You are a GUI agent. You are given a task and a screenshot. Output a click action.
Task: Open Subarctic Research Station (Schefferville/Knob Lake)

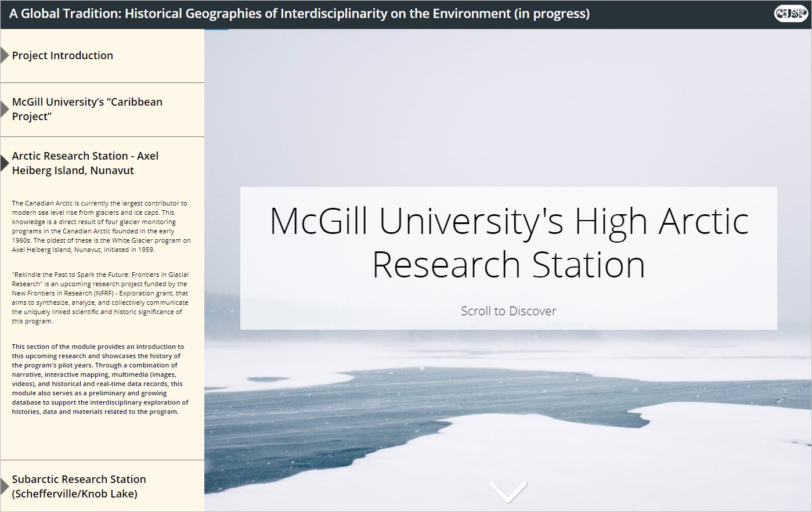79,486
